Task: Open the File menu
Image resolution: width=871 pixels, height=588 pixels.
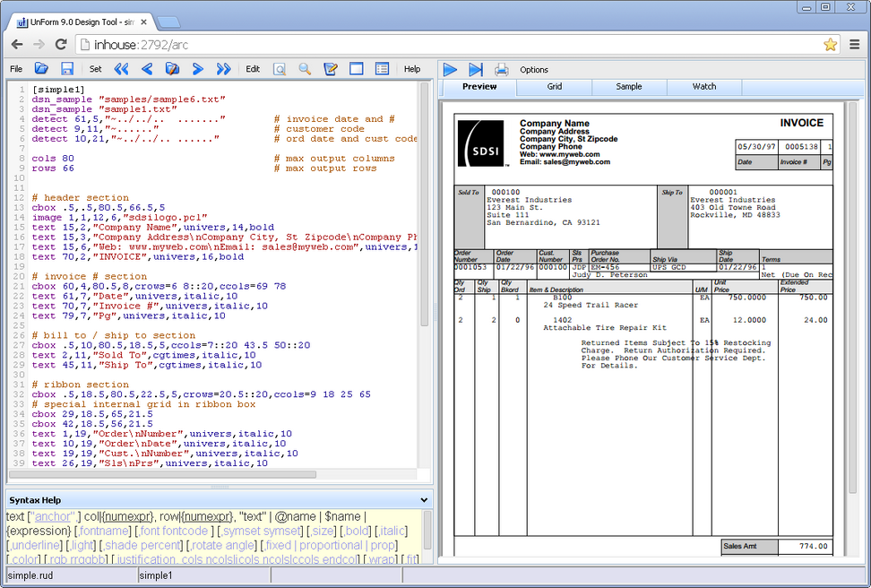Action: point(16,69)
